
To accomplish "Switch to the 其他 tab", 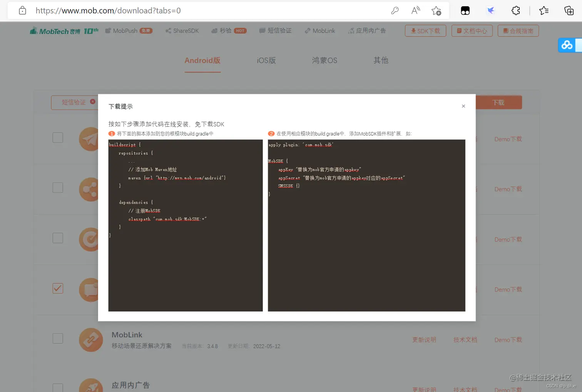I will click(x=381, y=60).
